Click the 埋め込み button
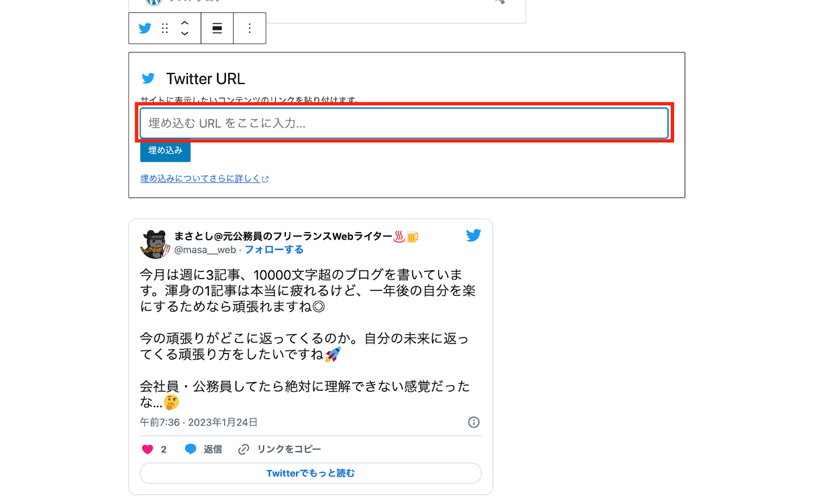This screenshot has width=817, height=504. pyautogui.click(x=165, y=150)
